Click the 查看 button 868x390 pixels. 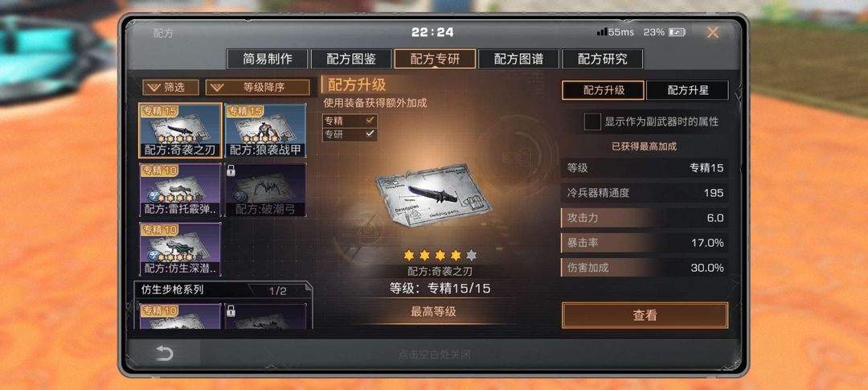click(645, 315)
